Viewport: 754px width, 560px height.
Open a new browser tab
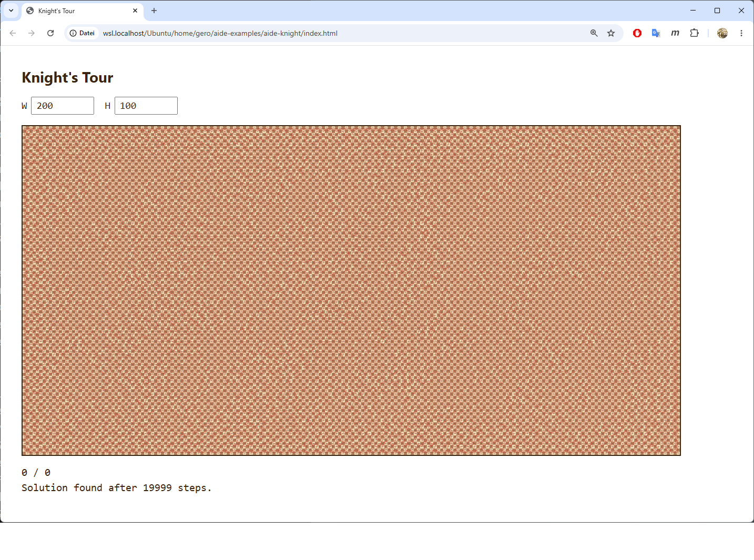(x=154, y=11)
